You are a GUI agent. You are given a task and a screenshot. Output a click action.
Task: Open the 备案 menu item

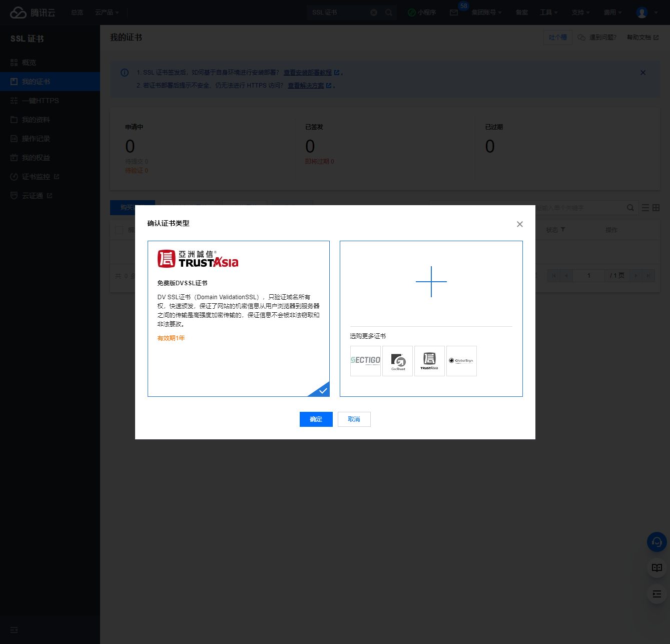click(x=522, y=13)
